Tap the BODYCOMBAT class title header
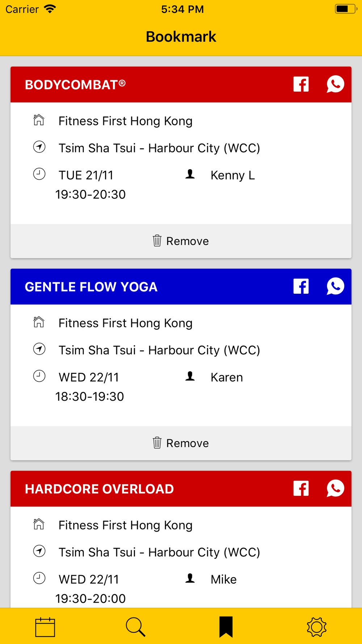Viewport: 362px width, 644px height. pyautogui.click(x=75, y=85)
